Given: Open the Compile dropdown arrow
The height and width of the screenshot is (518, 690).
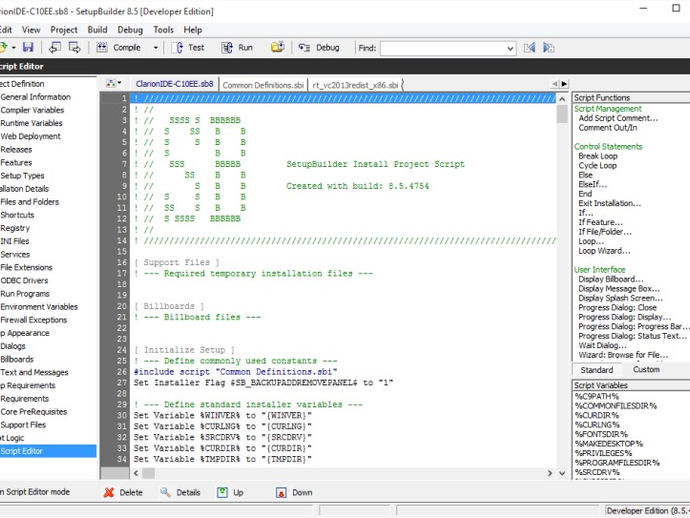Looking at the screenshot, I should [155, 48].
